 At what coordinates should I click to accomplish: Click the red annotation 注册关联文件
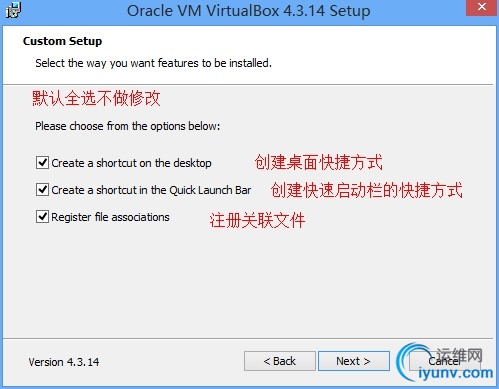(257, 220)
